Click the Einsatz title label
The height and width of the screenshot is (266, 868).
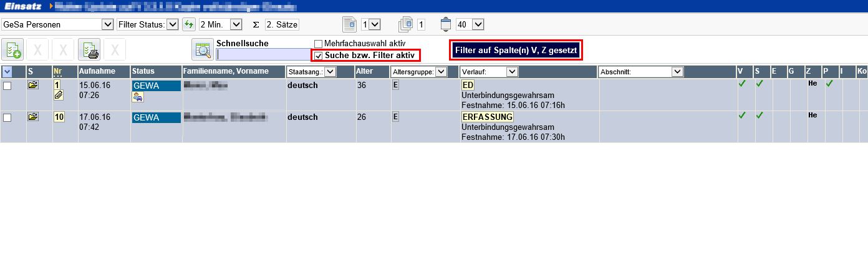click(22, 7)
